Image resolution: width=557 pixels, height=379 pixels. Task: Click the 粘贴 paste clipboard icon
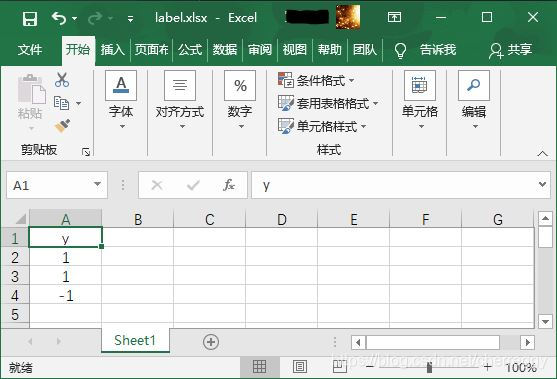pyautogui.click(x=31, y=89)
